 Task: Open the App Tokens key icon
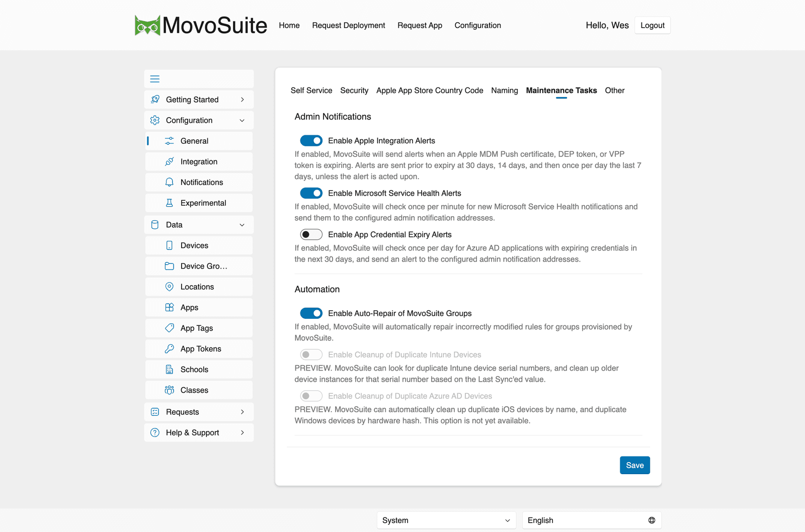tap(170, 348)
